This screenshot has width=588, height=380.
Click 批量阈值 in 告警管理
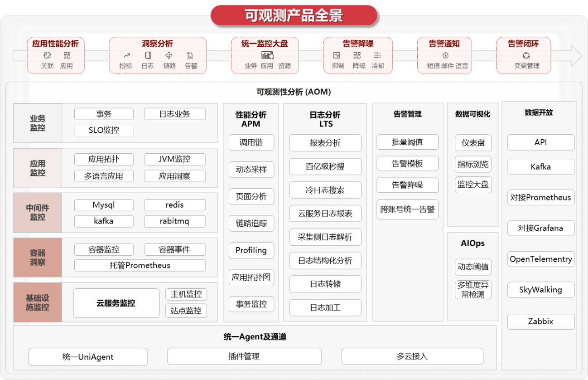click(x=408, y=142)
